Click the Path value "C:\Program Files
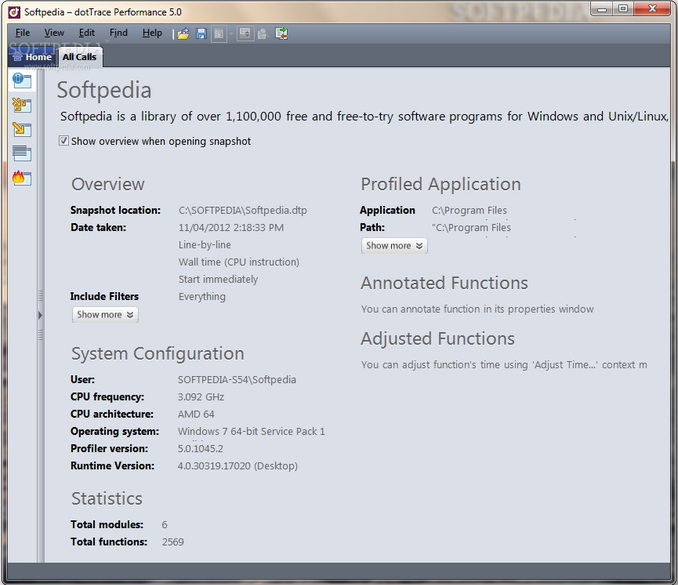Viewport: 678px width, 585px height. [x=471, y=227]
